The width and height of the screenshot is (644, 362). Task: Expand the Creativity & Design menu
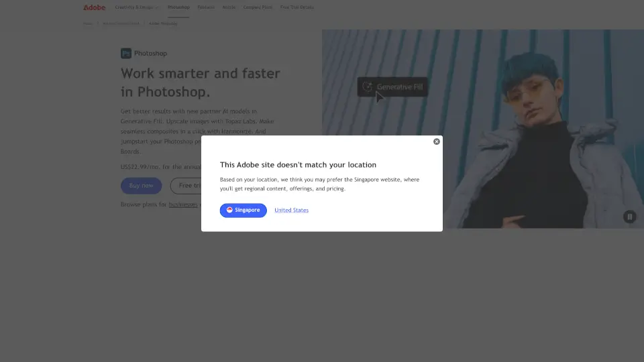click(x=136, y=7)
